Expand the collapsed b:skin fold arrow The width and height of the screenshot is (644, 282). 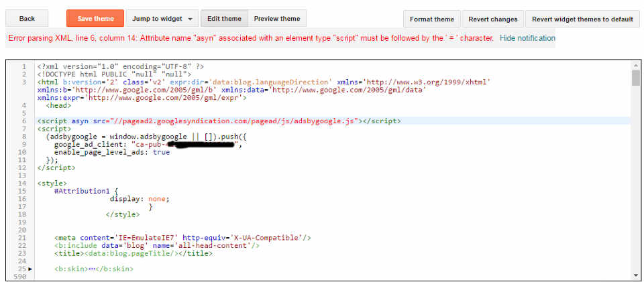[x=30, y=269]
